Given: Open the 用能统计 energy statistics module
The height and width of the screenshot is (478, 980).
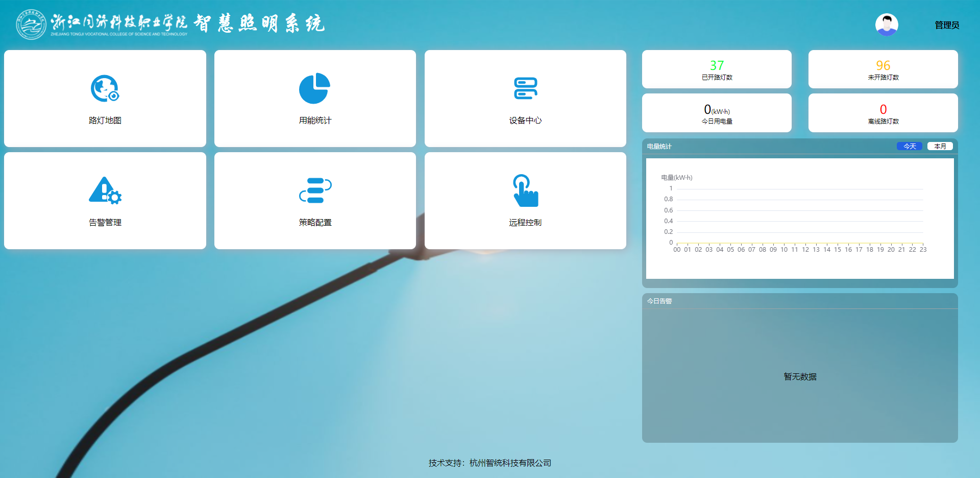Looking at the screenshot, I should (315, 98).
